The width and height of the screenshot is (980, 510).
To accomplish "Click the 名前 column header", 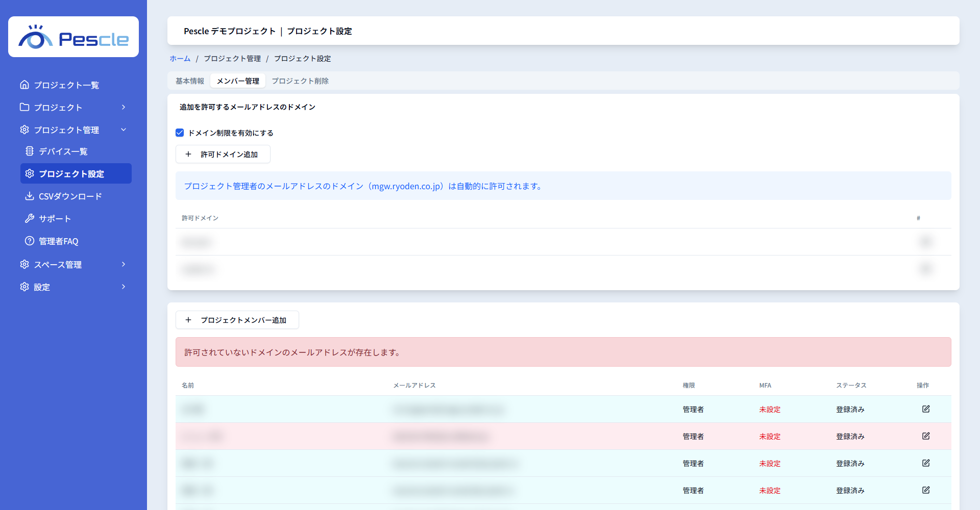I will 188,385.
